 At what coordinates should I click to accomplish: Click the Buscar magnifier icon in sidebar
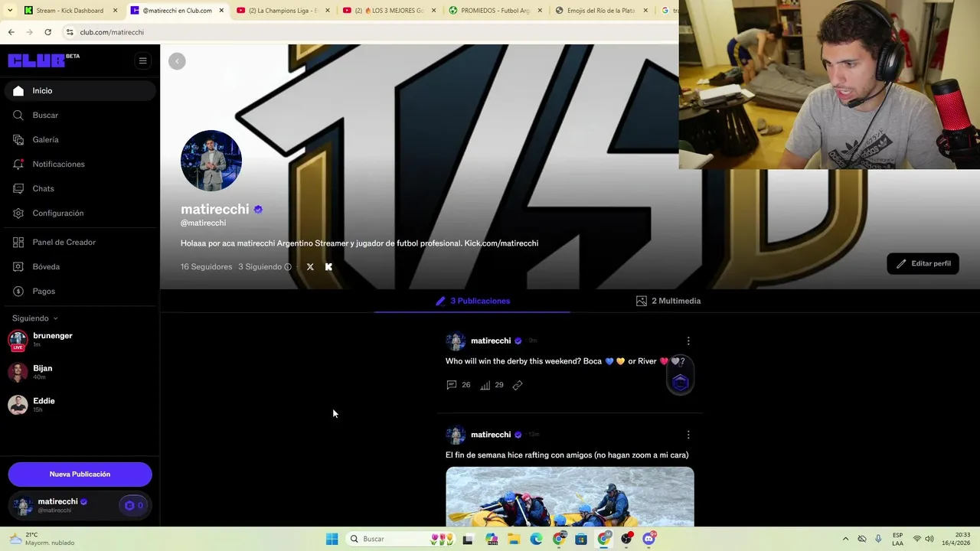point(18,115)
